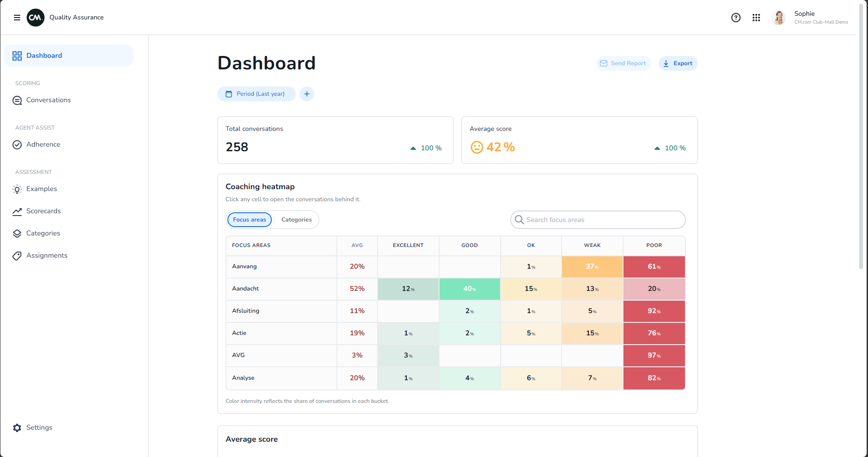Click the Aanvang average 20% value
The width and height of the screenshot is (868, 457).
click(x=357, y=266)
